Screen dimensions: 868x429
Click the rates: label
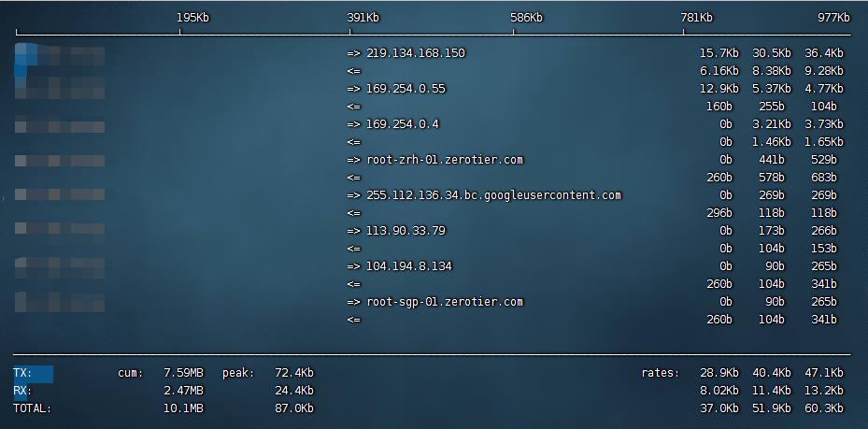(x=661, y=373)
